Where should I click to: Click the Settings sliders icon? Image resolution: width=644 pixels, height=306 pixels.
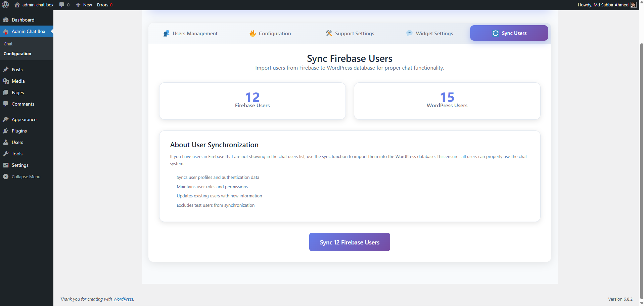click(6, 165)
